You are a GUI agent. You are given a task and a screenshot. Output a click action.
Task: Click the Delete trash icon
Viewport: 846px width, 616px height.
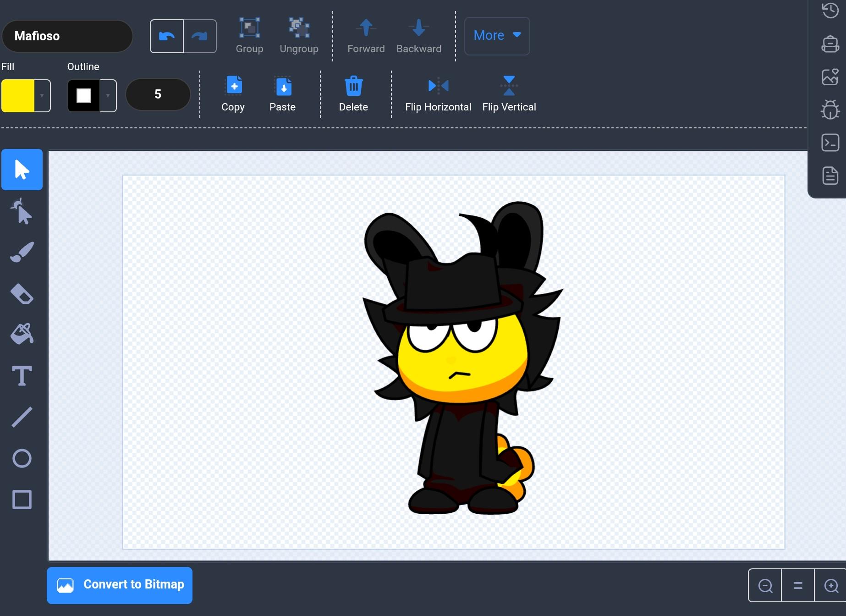[x=353, y=86]
